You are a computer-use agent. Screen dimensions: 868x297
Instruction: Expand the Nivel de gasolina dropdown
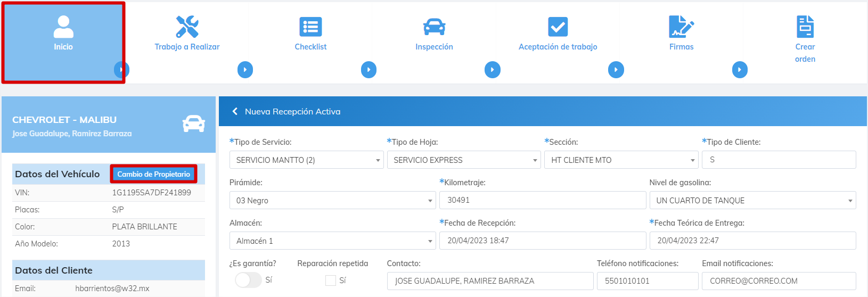click(752, 200)
